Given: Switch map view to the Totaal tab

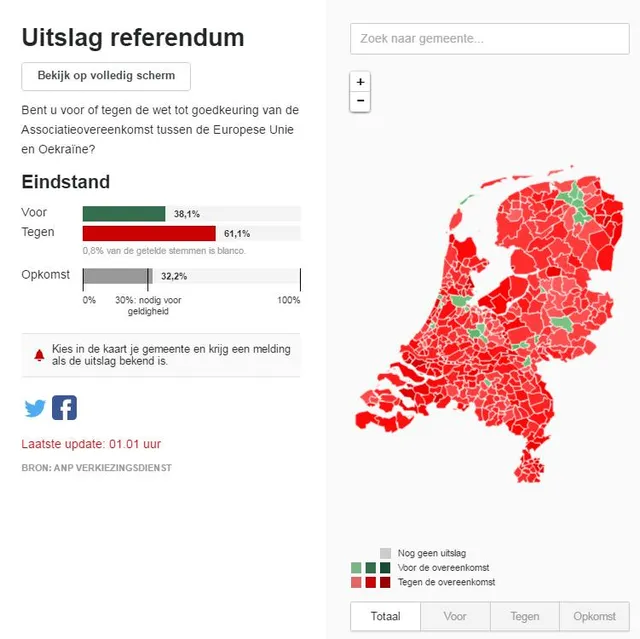Looking at the screenshot, I should (x=385, y=617).
